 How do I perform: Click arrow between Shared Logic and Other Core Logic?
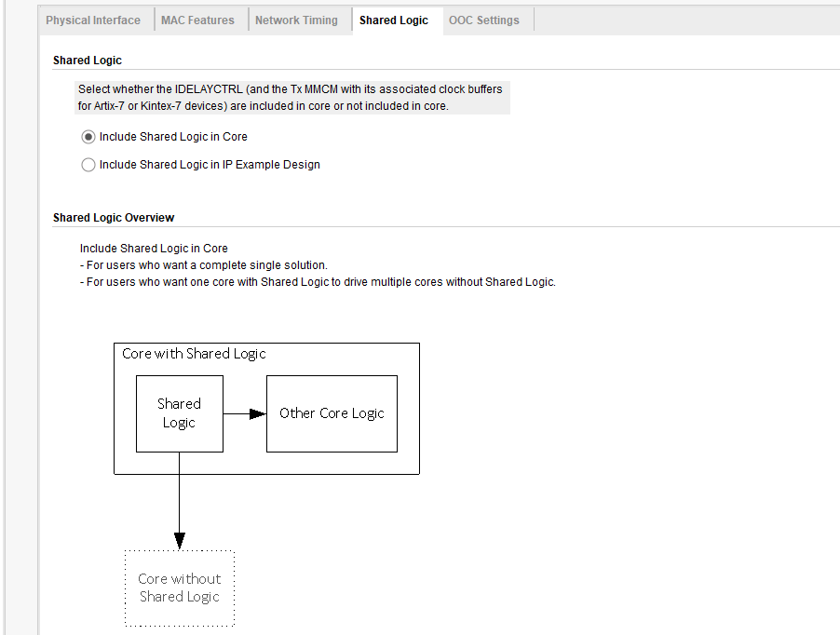coord(245,413)
